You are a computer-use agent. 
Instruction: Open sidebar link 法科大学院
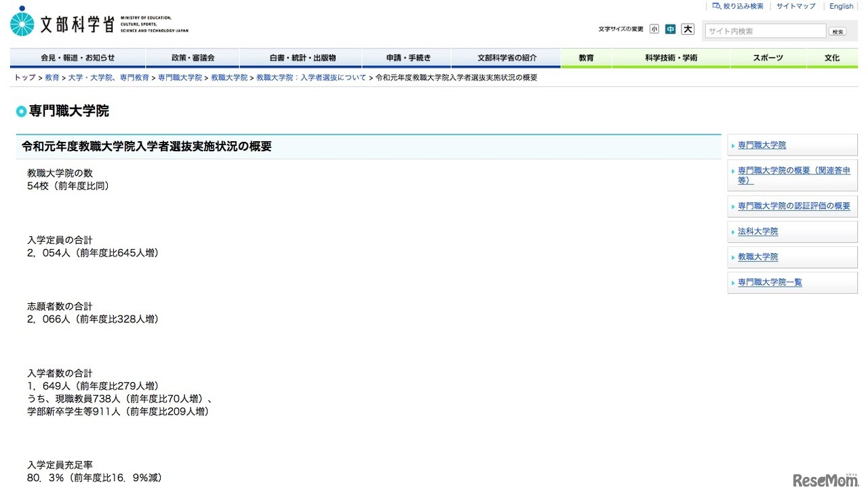click(758, 231)
